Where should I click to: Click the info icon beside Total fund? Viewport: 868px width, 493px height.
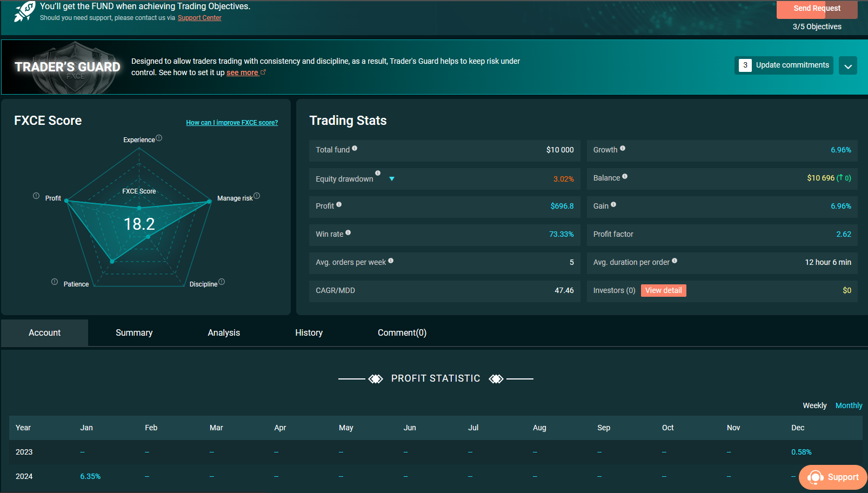click(x=355, y=148)
